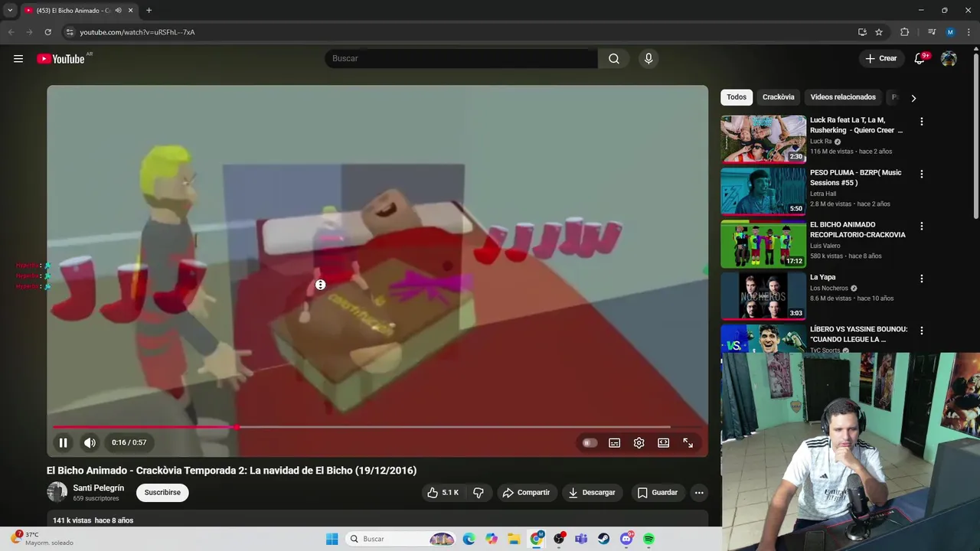Toggle subtitles with the captions button
This screenshot has height=551, width=980.
point(614,442)
